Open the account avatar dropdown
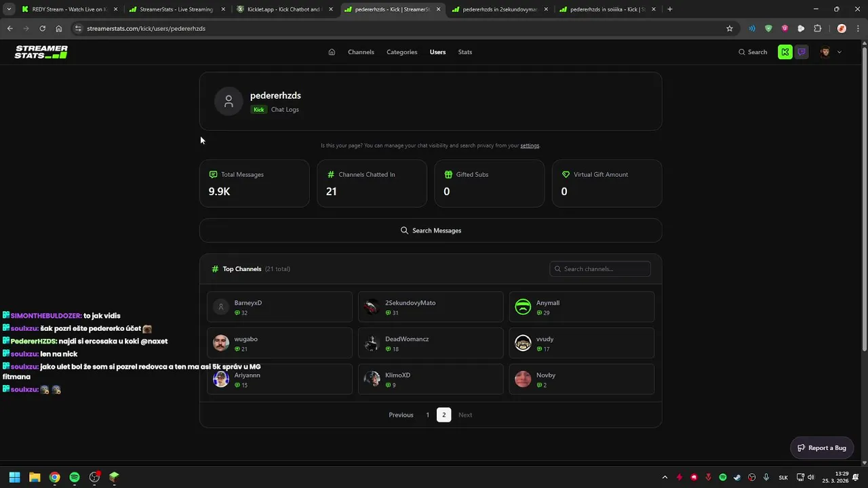This screenshot has width=868, height=488. point(831,52)
